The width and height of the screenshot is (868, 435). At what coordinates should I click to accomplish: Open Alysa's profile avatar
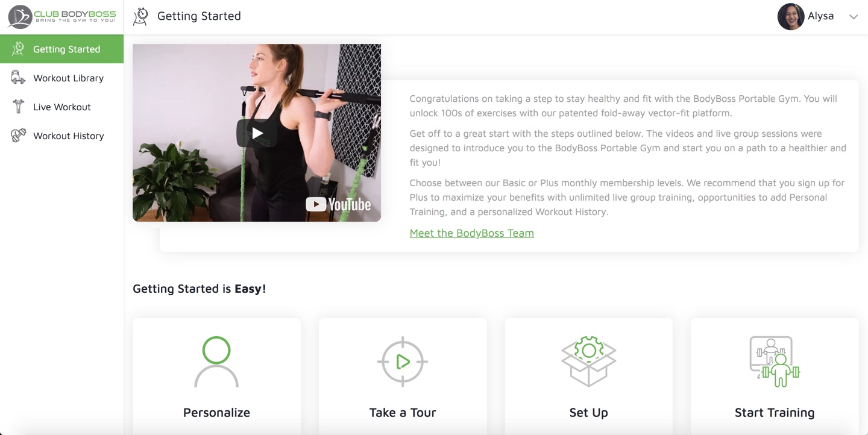[790, 17]
